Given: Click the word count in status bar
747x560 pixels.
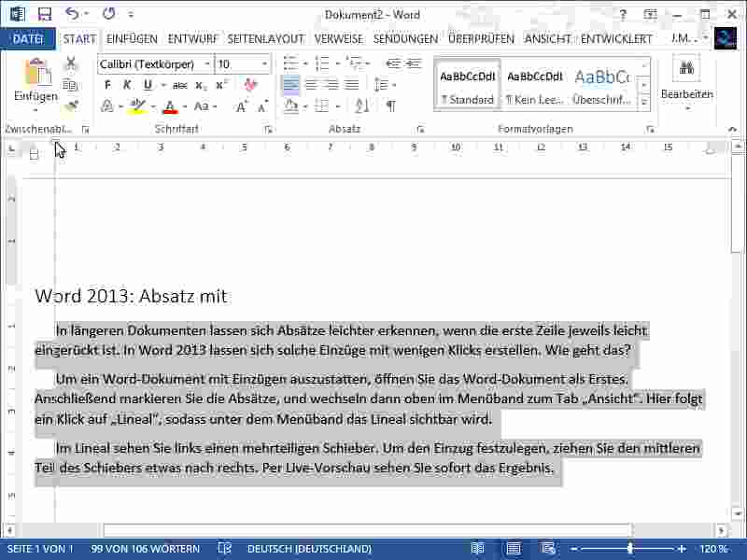Looking at the screenshot, I should (x=146, y=549).
